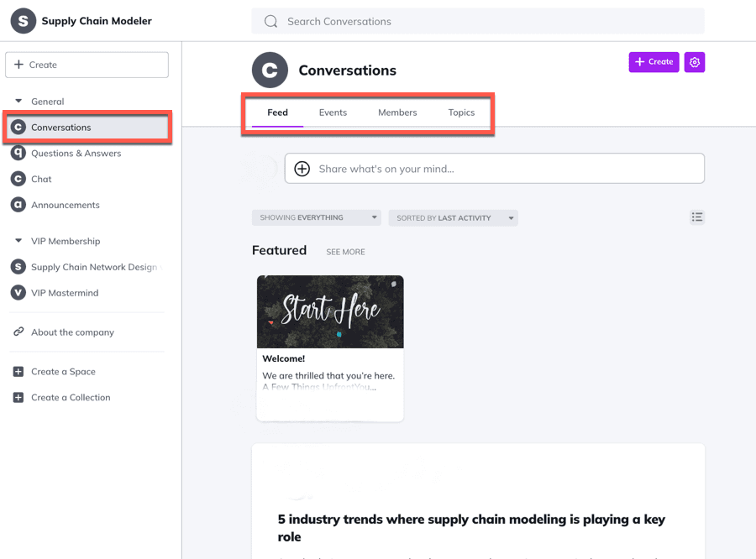Click the See More link
Viewport: 756px width, 559px height.
[345, 252]
